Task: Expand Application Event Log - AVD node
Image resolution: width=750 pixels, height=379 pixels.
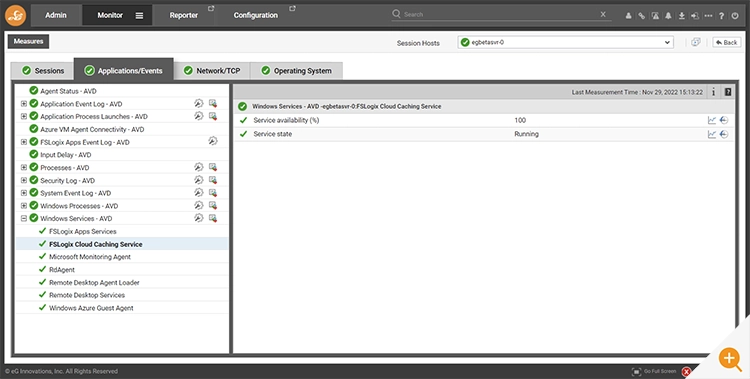Action: (23, 104)
